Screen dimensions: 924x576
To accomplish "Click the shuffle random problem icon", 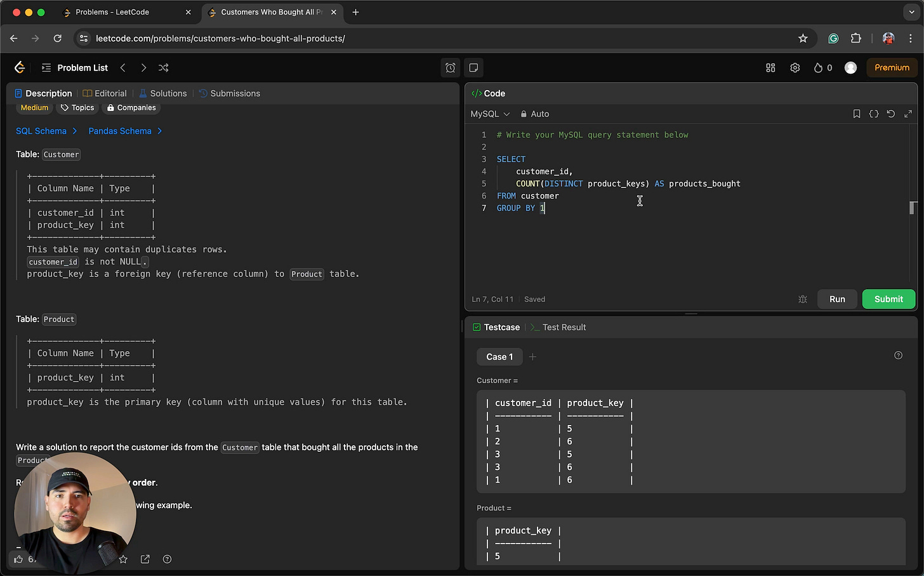I will pos(163,68).
